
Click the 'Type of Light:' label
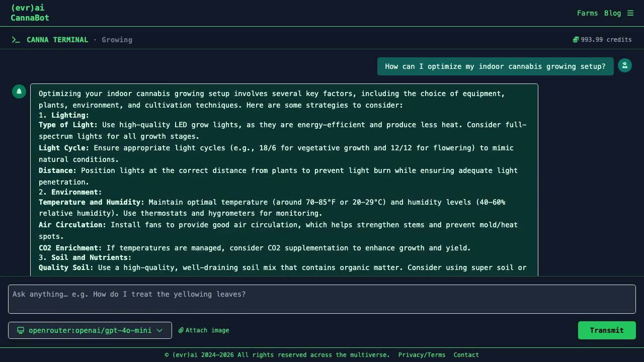coord(68,125)
